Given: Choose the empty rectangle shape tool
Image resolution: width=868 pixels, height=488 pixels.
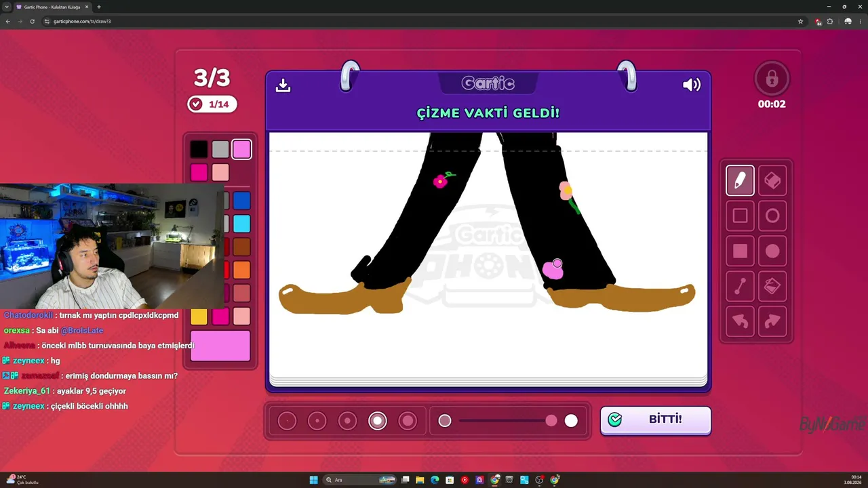Looking at the screenshot, I should pos(740,216).
